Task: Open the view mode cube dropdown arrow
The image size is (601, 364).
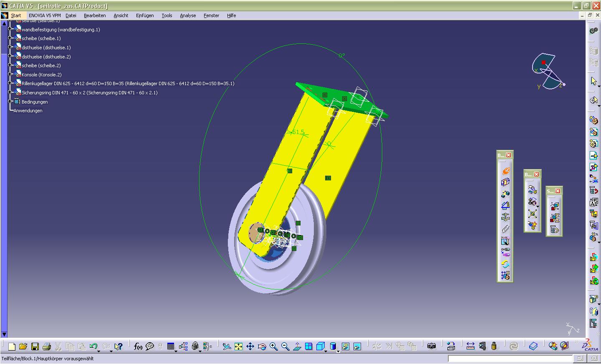Action: click(326, 351)
